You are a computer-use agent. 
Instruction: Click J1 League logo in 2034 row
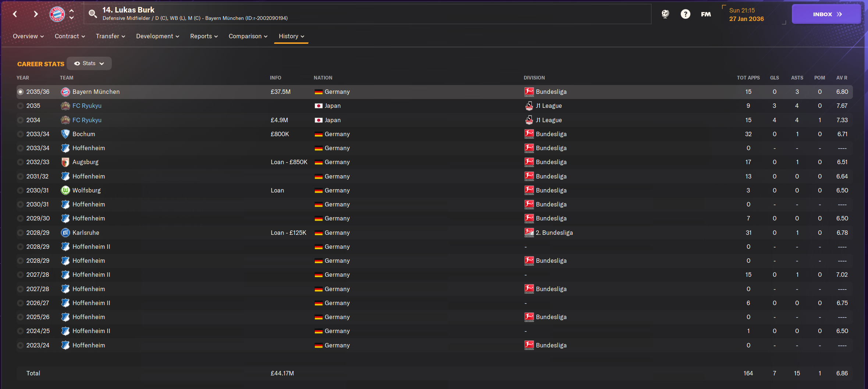coord(529,120)
